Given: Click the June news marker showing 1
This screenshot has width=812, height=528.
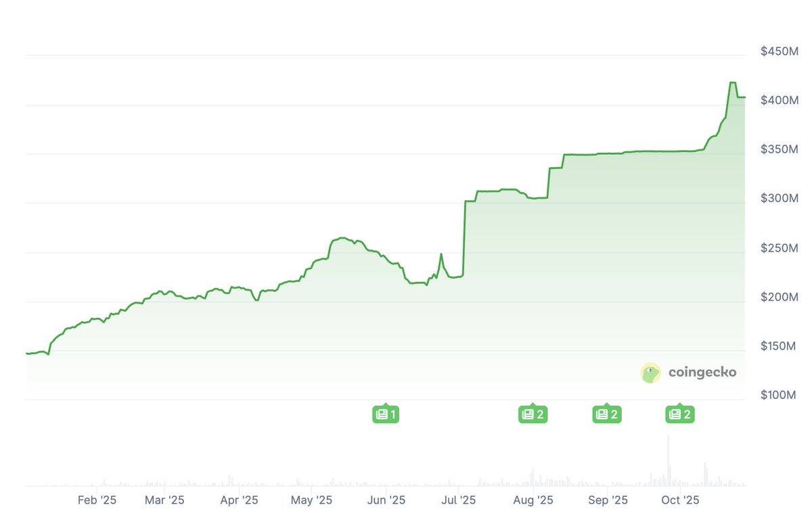Looking at the screenshot, I should pos(386,414).
